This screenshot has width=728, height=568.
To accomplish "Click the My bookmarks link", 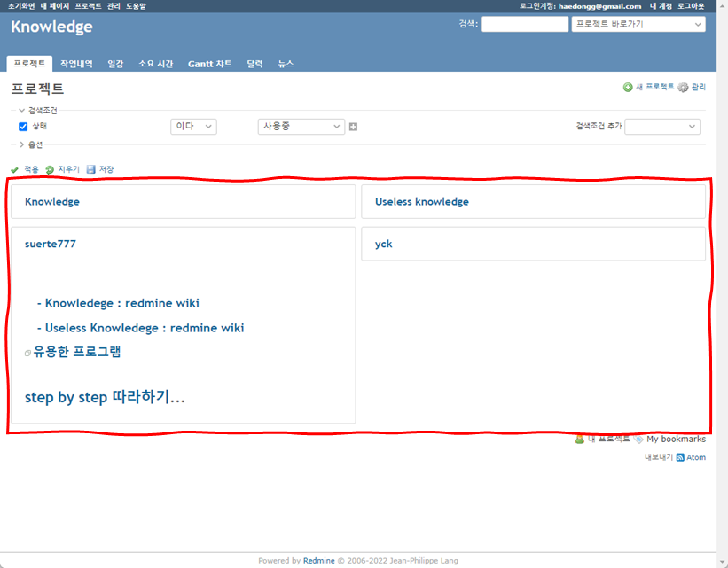I will click(x=676, y=439).
